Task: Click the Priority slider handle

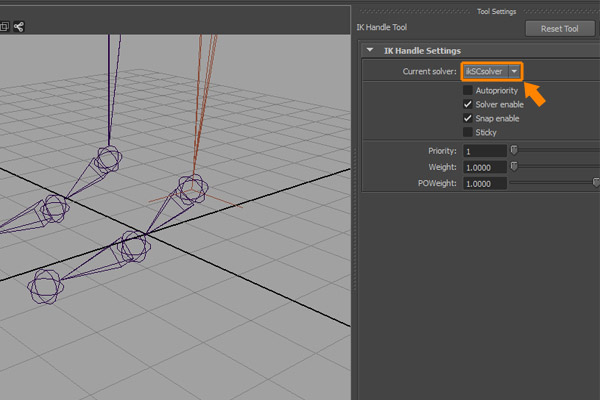Action: click(x=514, y=151)
